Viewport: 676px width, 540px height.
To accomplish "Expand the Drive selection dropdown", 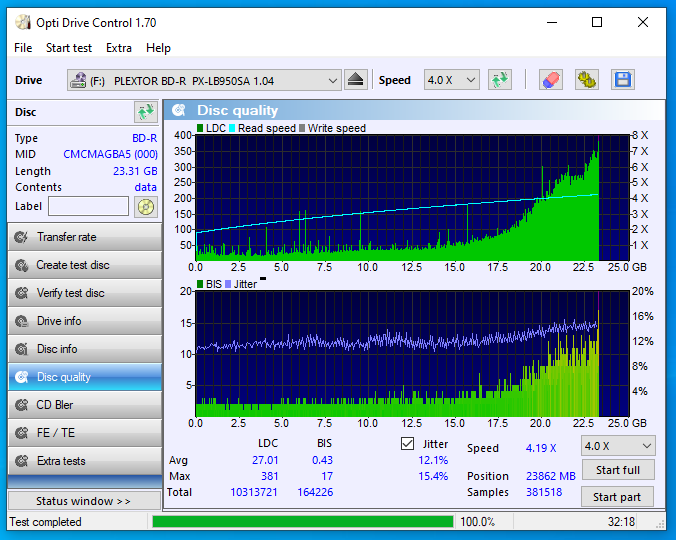I will click(x=332, y=81).
